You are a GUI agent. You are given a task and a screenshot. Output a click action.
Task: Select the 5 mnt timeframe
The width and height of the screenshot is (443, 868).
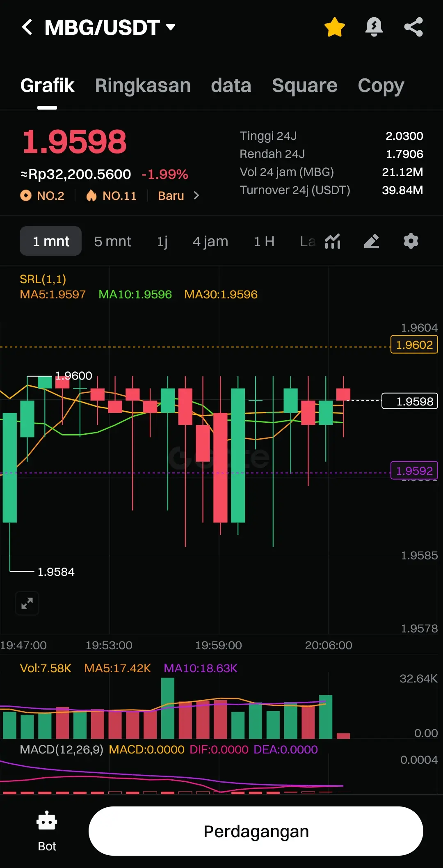112,241
